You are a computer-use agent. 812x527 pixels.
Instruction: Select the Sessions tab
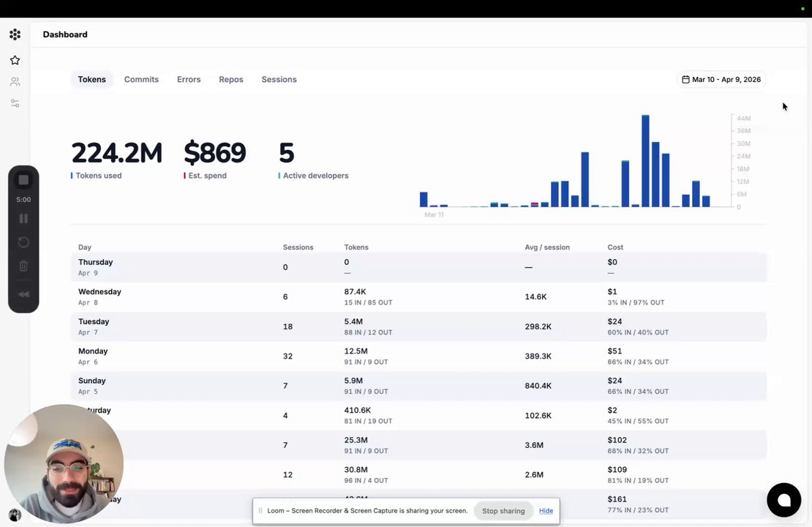pos(279,79)
